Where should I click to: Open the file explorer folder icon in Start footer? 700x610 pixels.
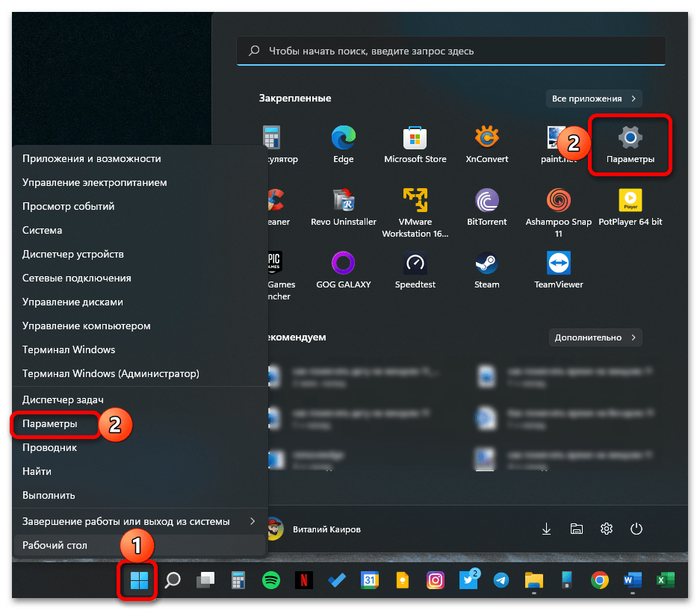tap(576, 529)
